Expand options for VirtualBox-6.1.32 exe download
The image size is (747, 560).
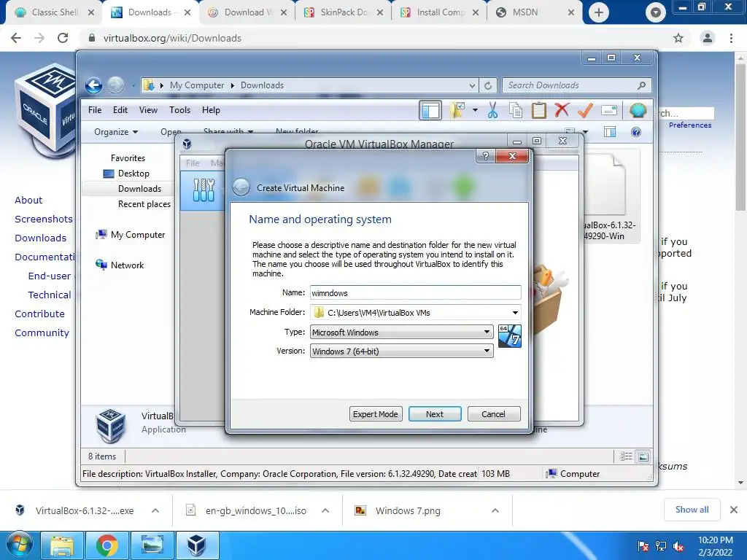click(155, 510)
